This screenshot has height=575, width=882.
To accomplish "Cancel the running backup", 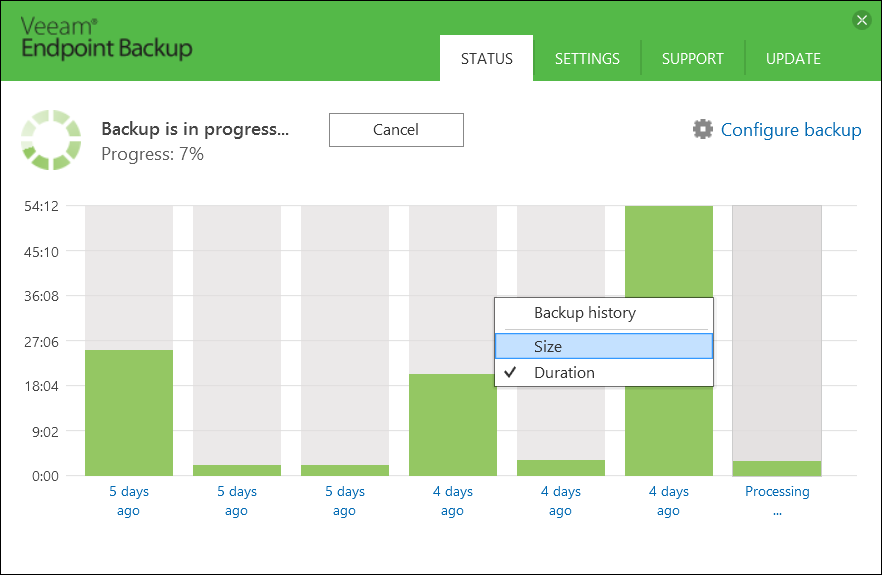I will (396, 129).
